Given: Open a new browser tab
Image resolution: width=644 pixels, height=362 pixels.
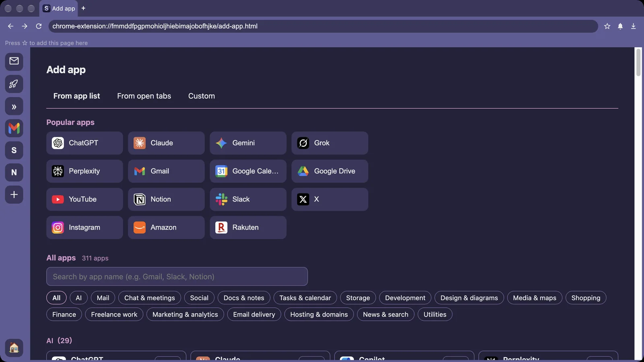Looking at the screenshot, I should (83, 8).
